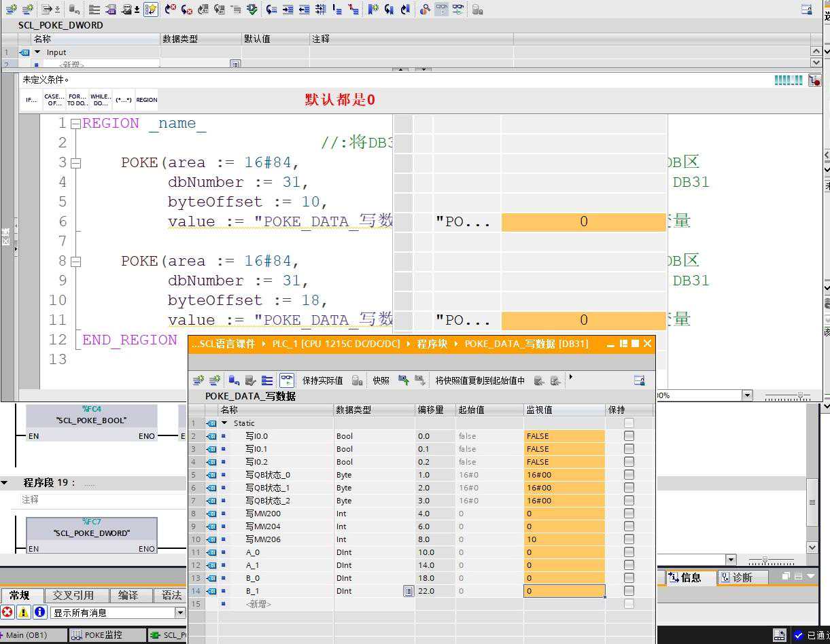830x644 pixels.
Task: Open the 诊断 tab
Action: [742, 577]
